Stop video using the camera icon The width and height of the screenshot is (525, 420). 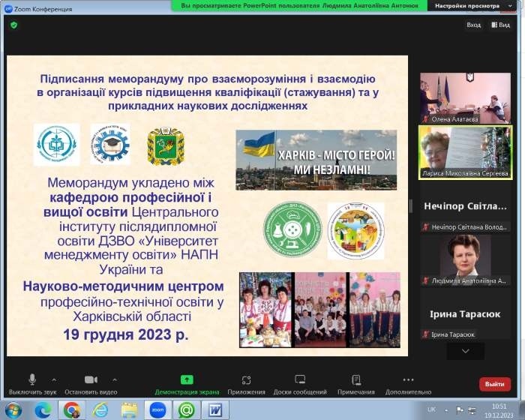pyautogui.click(x=91, y=379)
